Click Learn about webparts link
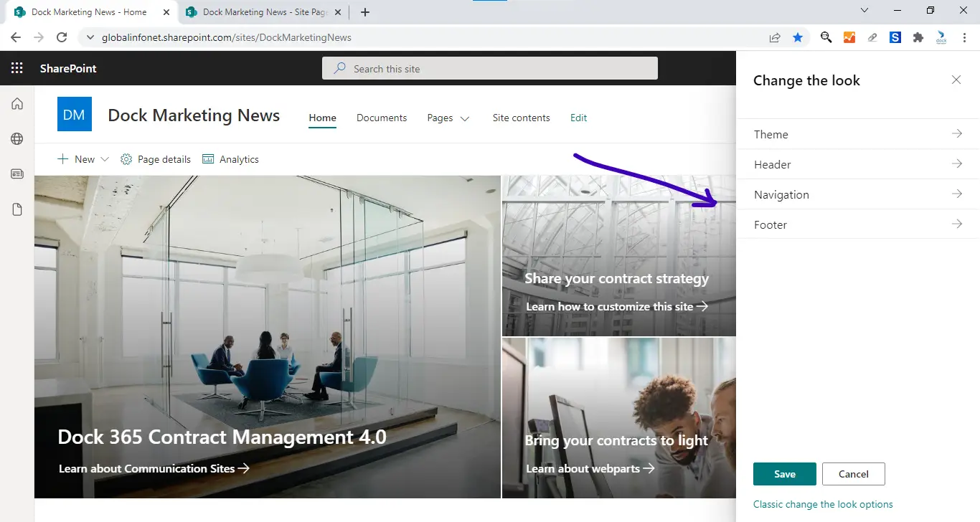980x522 pixels. [590, 468]
